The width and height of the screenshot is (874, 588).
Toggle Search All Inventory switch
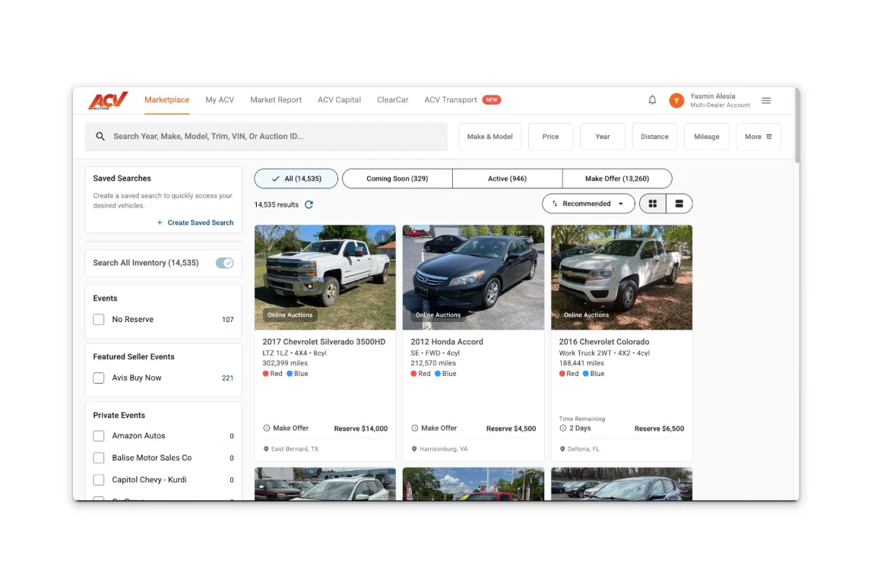coord(225,263)
